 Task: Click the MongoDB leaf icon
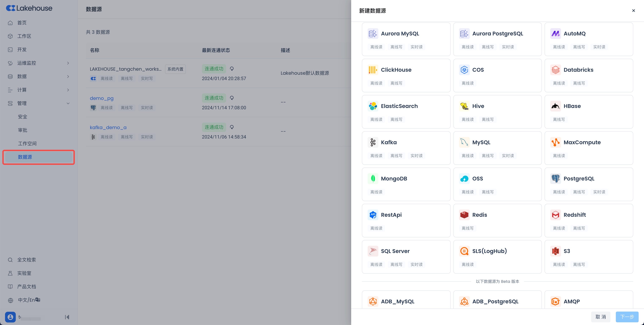373,179
